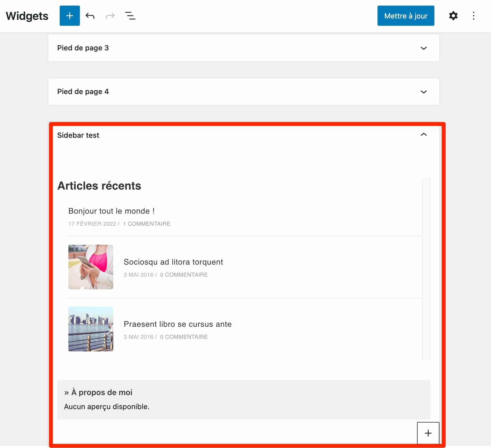
Task: Click the plus icon inside Sidebar test area
Action: [428, 433]
